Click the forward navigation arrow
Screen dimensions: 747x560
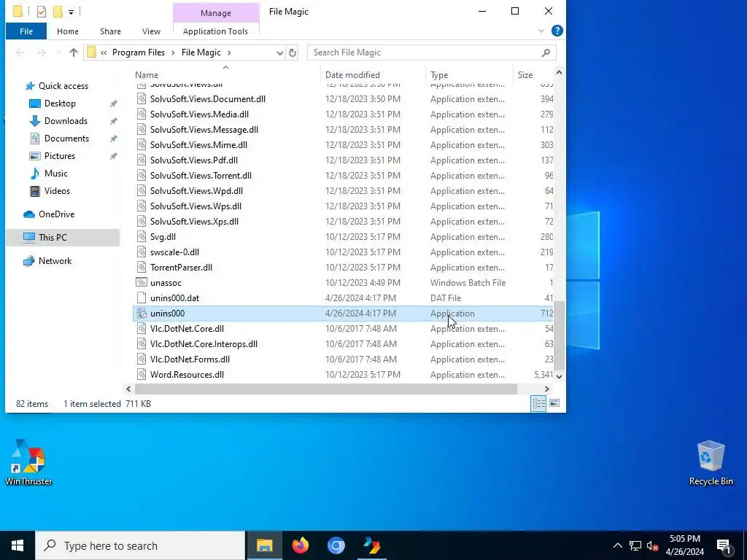42,52
